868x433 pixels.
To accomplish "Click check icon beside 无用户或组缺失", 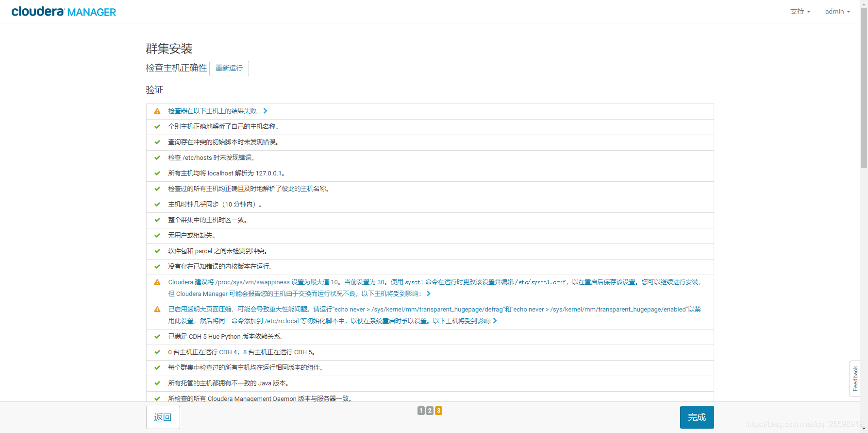I will (157, 236).
